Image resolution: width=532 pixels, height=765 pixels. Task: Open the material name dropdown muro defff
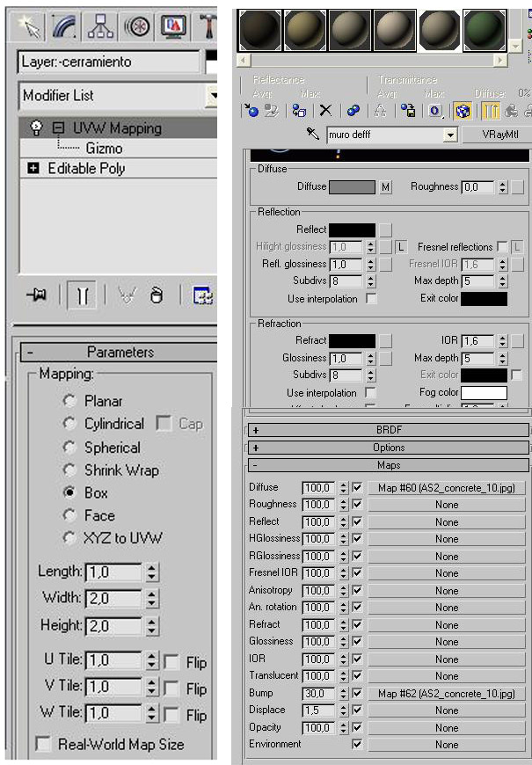(450, 135)
